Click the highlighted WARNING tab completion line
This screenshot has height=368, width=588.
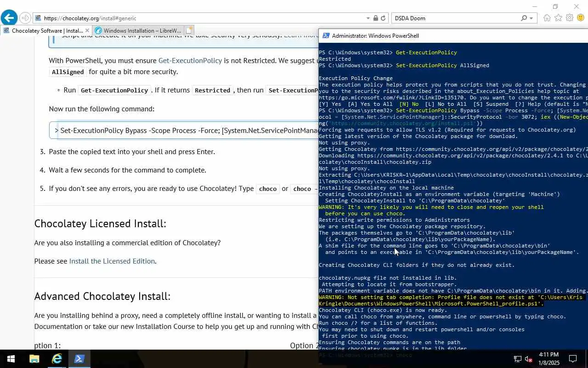pos(450,301)
